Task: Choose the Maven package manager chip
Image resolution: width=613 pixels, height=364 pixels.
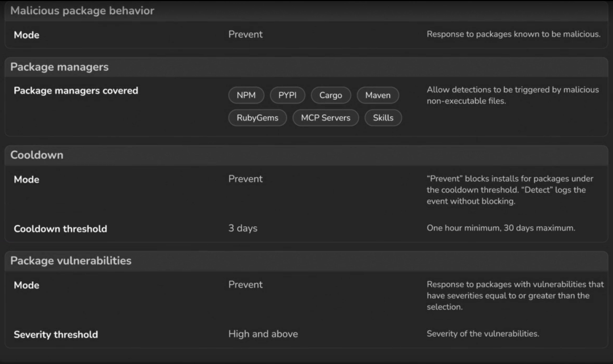Action: (377, 95)
